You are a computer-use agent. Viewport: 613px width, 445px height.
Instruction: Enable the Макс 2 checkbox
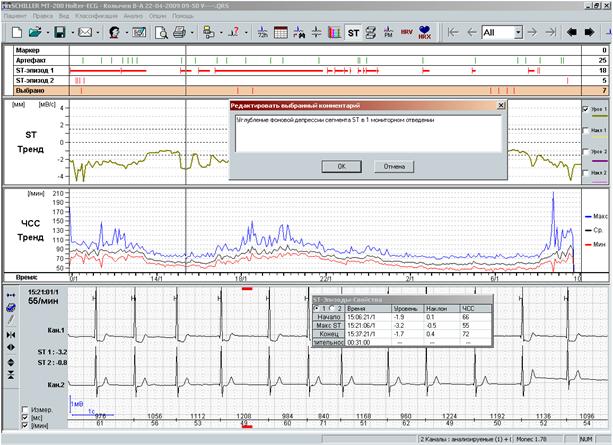tap(586, 172)
